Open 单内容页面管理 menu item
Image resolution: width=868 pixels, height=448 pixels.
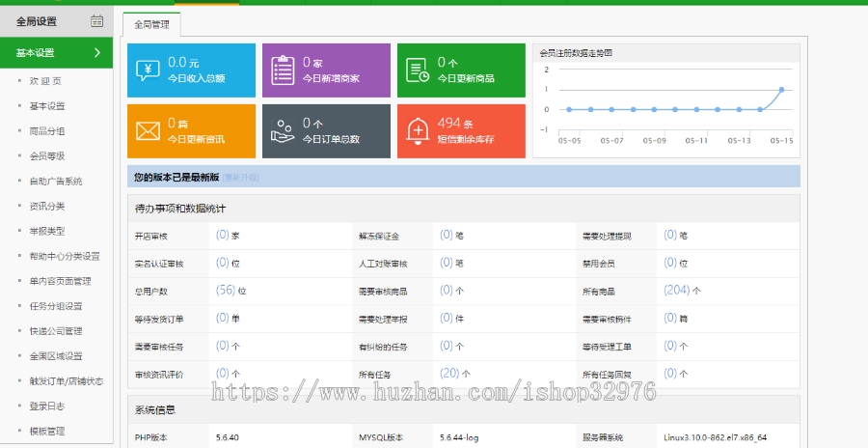pos(61,281)
